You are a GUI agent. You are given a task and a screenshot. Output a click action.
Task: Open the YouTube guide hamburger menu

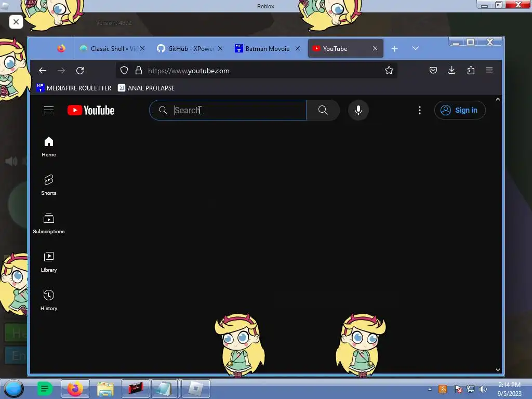[x=49, y=110]
